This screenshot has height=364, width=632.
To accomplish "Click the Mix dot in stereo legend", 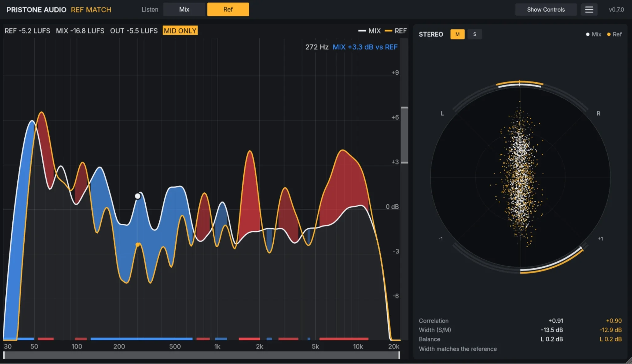I will tap(587, 34).
